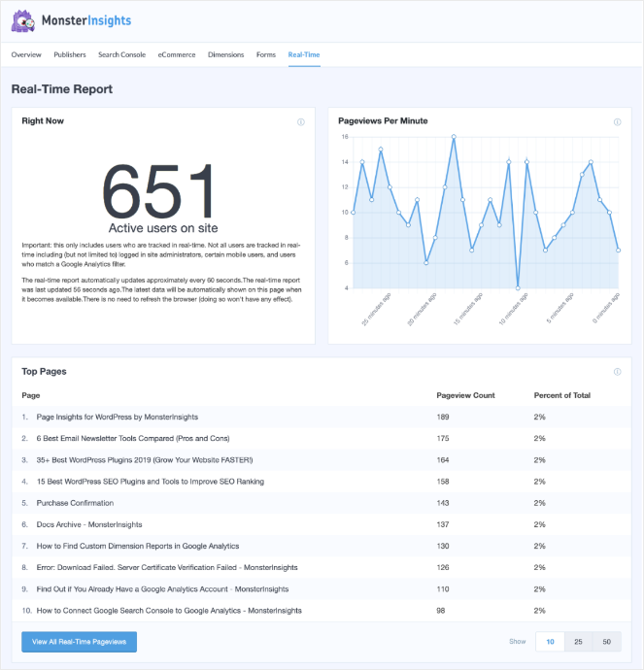Image resolution: width=644 pixels, height=670 pixels.
Task: Click the MonsterInsights wordmark text
Action: [86, 20]
